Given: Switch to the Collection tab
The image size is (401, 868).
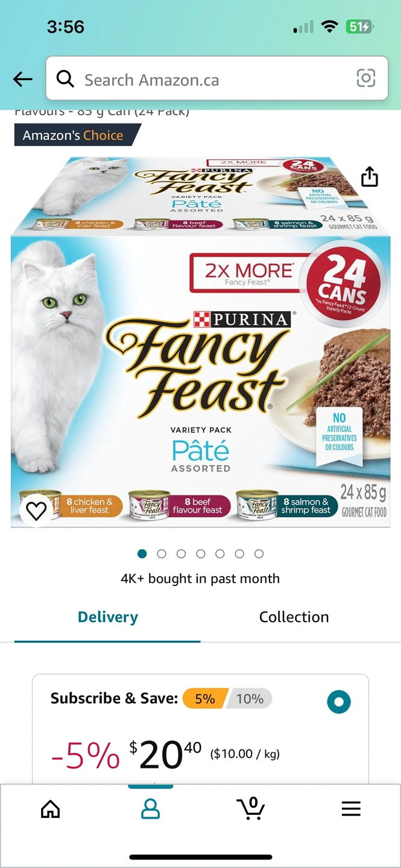Looking at the screenshot, I should coord(294,617).
